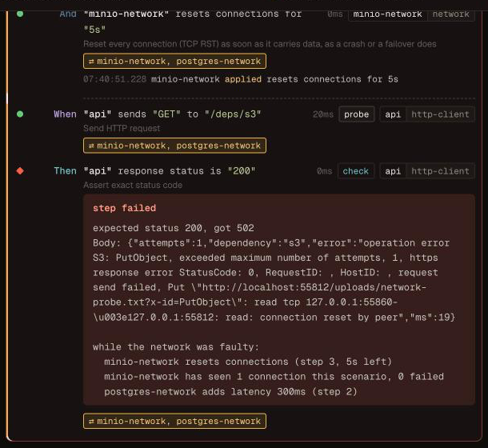Click the http-client tag on the Then step
The width and height of the screenshot is (488, 448).
(440, 171)
